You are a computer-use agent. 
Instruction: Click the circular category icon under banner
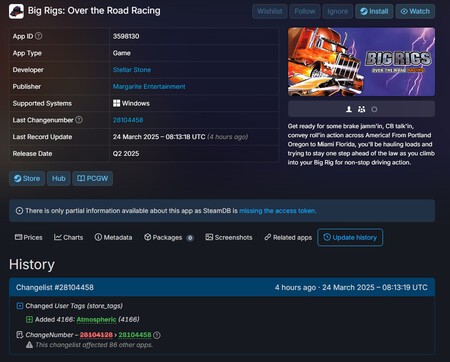click(x=374, y=109)
